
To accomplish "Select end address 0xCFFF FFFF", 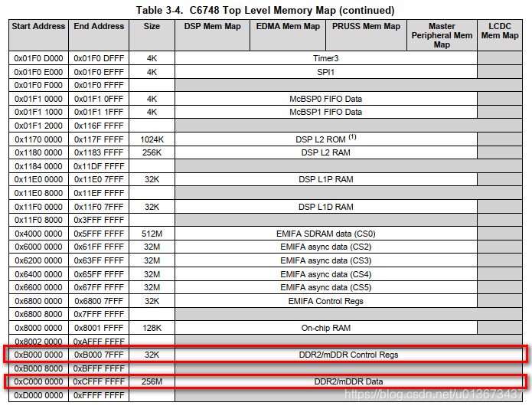I will 99,381.
